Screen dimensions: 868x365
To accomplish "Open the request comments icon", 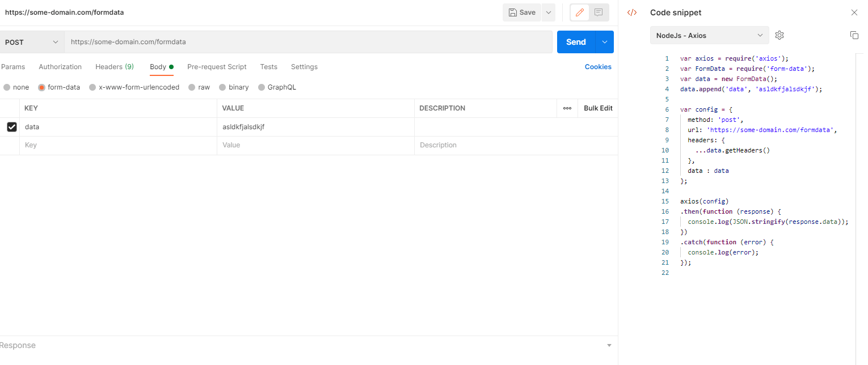I will point(599,12).
